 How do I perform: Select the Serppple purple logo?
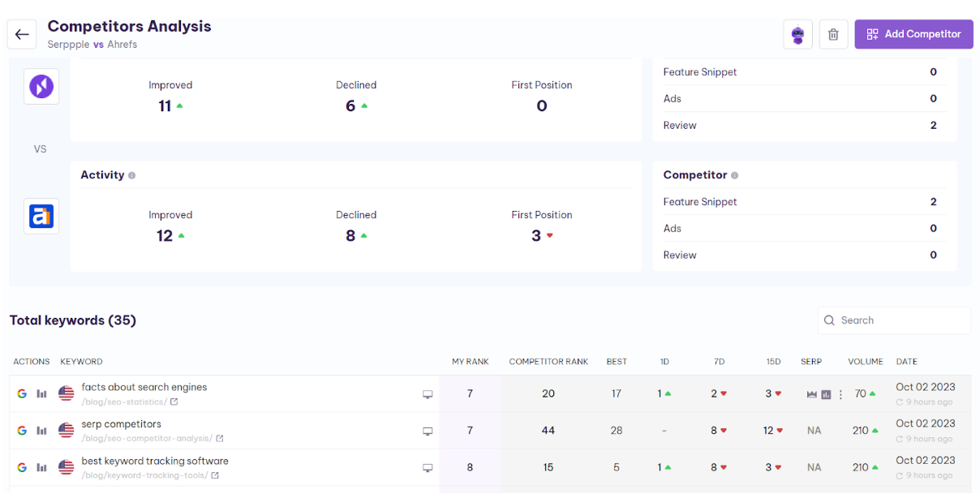[x=41, y=86]
